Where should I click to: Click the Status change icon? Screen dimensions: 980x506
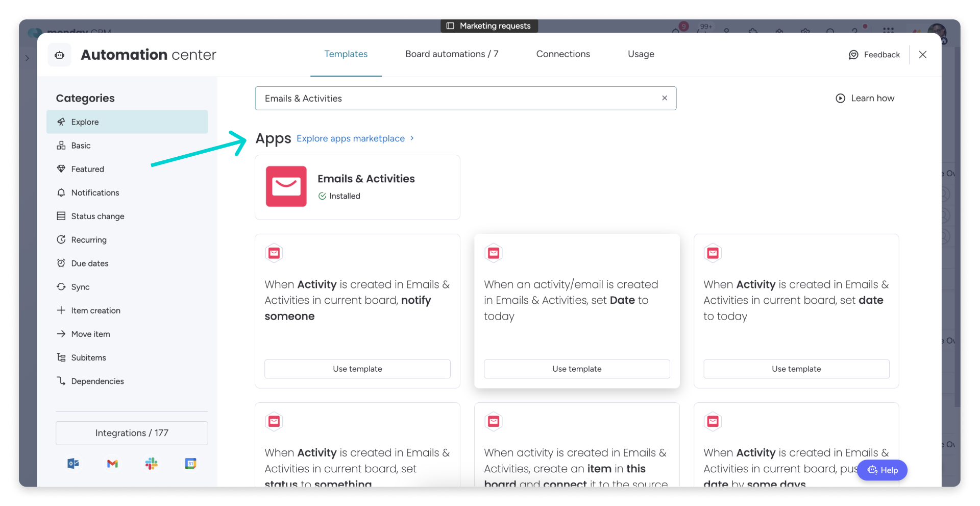pos(61,216)
